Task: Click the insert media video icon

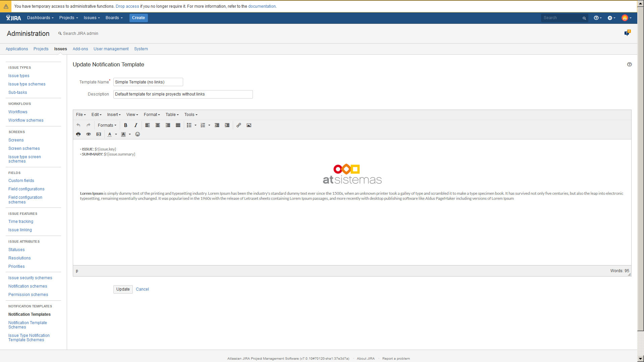Action: [x=99, y=134]
